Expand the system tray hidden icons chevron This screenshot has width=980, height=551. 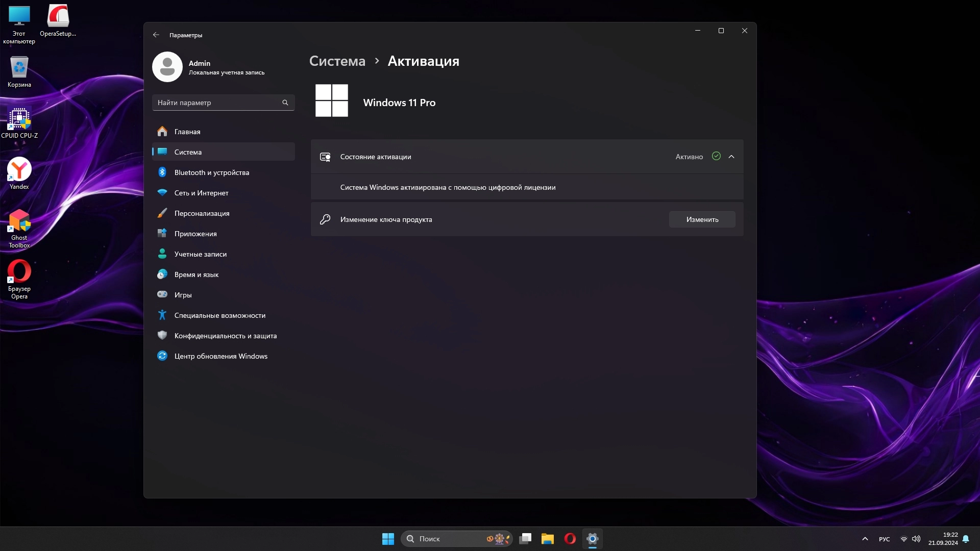click(865, 539)
